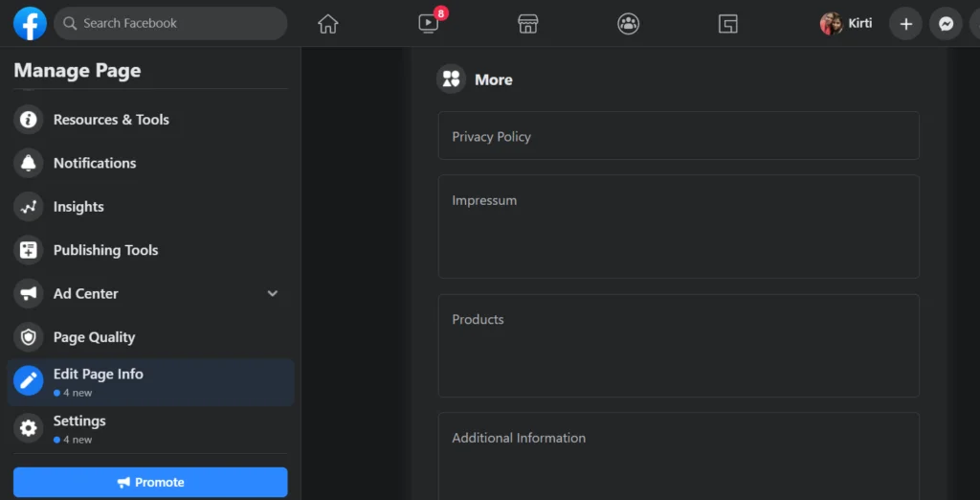Open Page Quality section

click(94, 337)
